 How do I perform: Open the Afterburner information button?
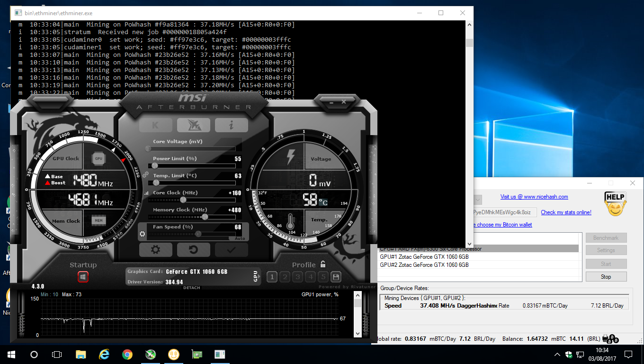tap(231, 125)
